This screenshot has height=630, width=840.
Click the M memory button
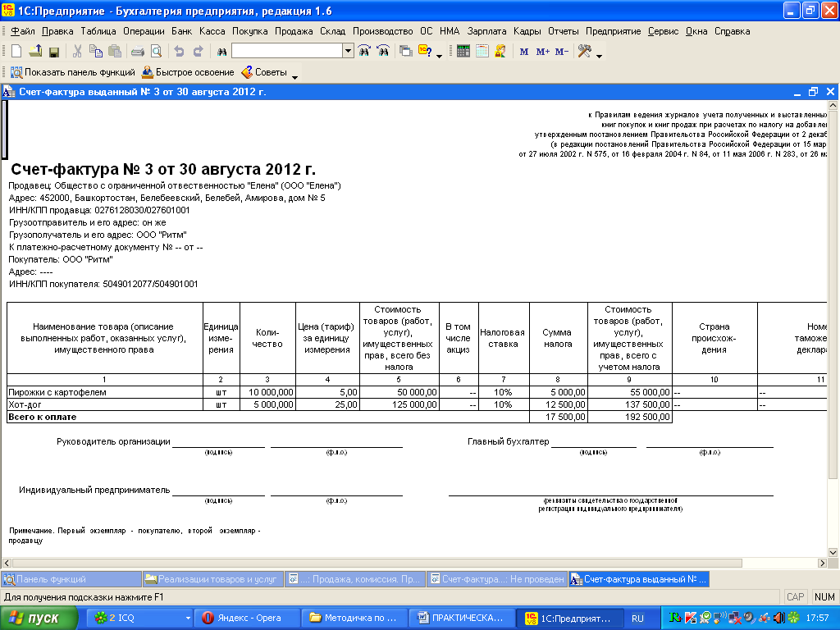tap(524, 52)
